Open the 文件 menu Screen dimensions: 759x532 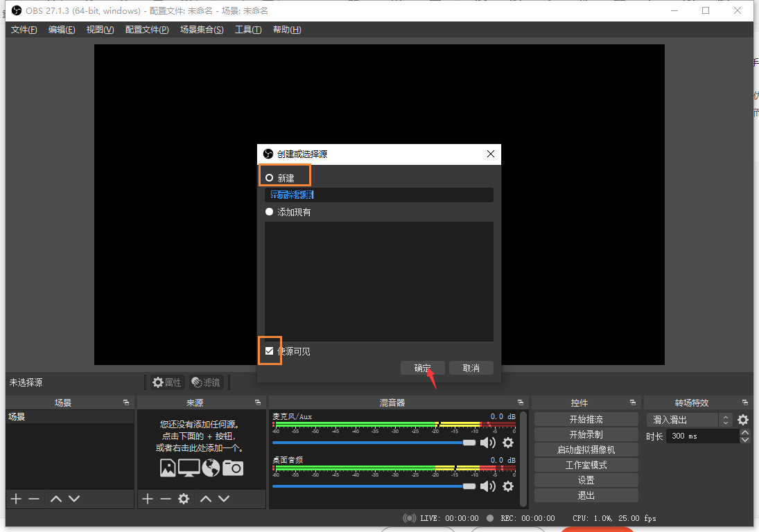[23, 29]
